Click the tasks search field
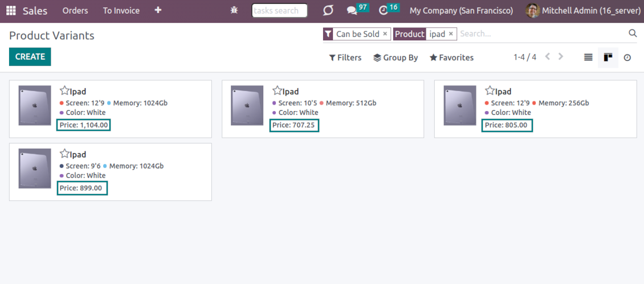The width and height of the screenshot is (644, 284). coord(279,11)
